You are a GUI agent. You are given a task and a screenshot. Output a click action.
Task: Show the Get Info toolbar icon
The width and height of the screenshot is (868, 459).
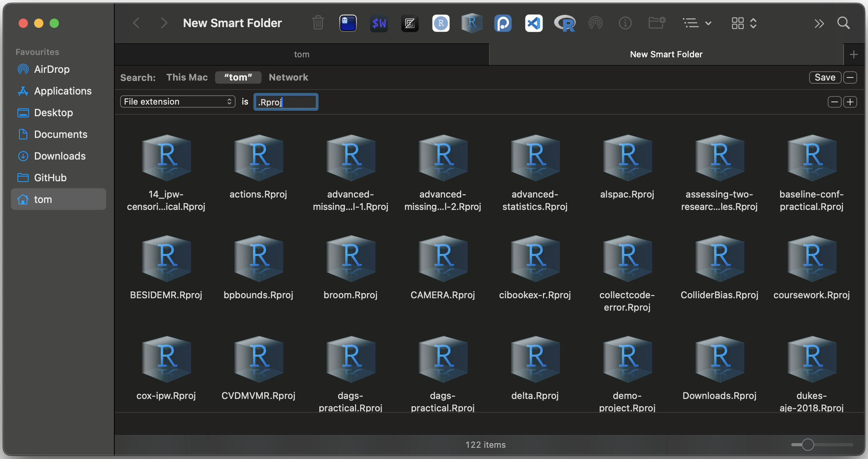click(x=625, y=23)
